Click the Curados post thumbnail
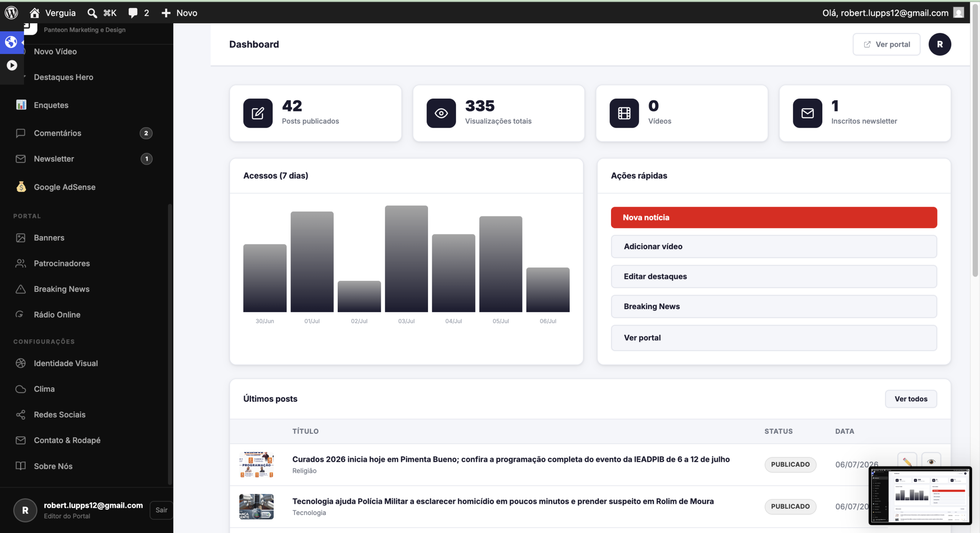 click(x=256, y=465)
